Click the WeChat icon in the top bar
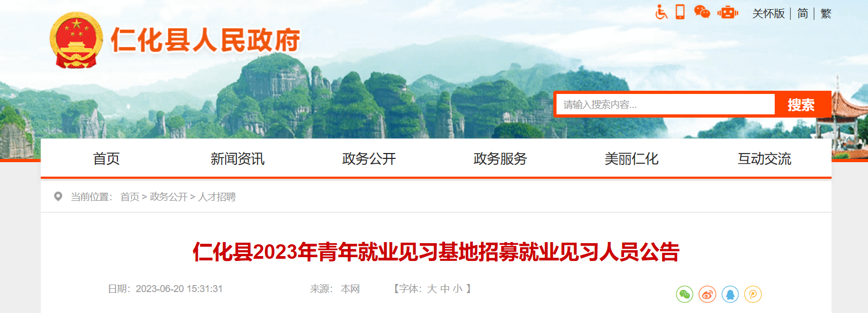Viewport: 868px width, 313px height. (702, 12)
